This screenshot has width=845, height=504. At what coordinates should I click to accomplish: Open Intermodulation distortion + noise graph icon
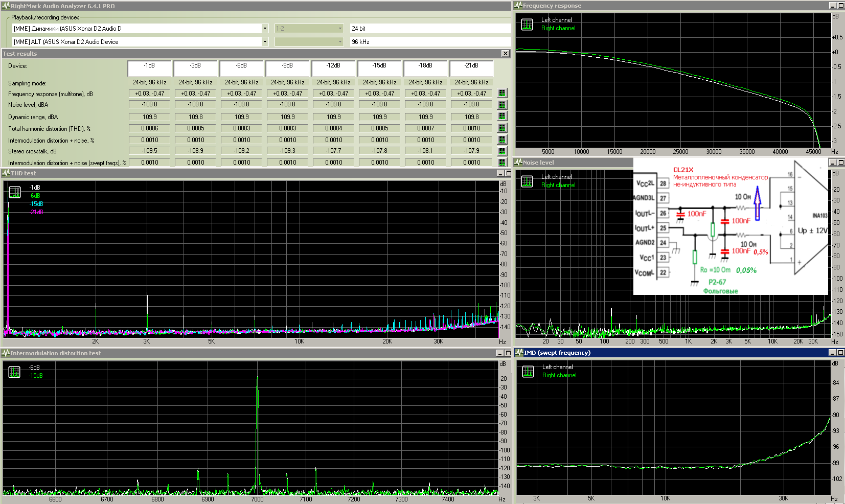tap(502, 140)
